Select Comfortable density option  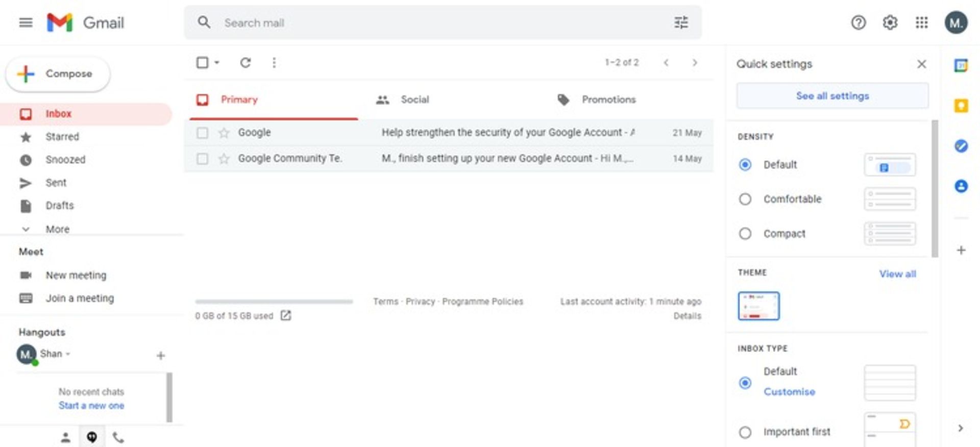click(x=745, y=199)
